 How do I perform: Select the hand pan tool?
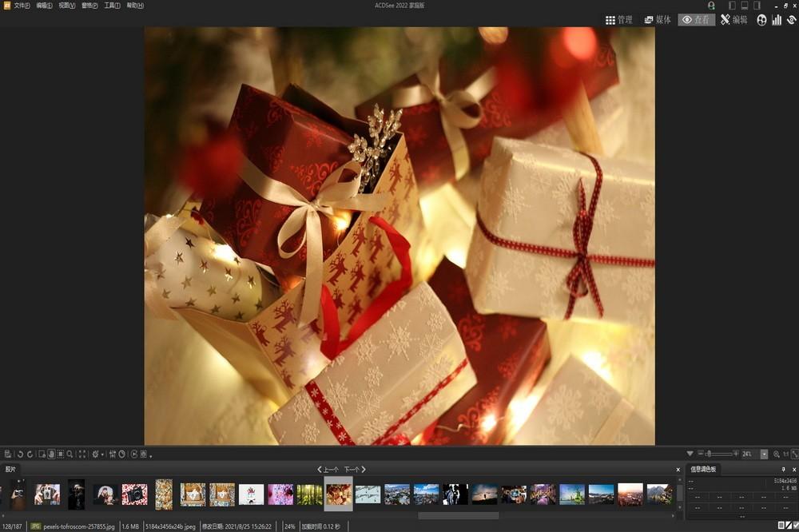coord(51,454)
